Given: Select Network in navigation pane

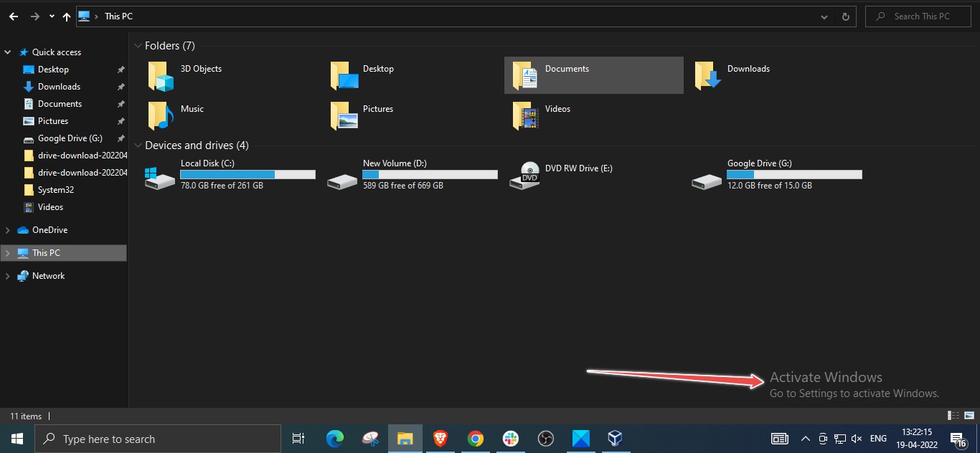Looking at the screenshot, I should pos(48,276).
